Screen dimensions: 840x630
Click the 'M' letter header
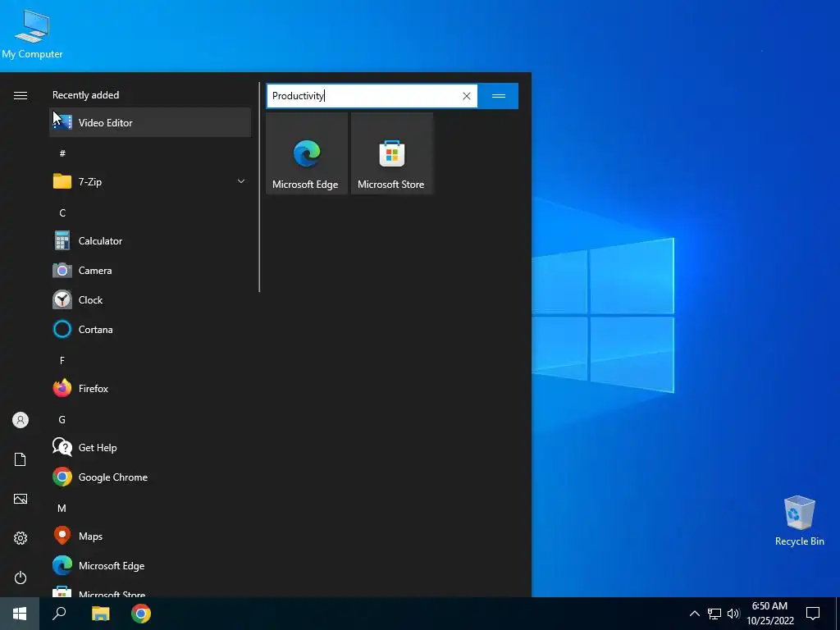pyautogui.click(x=62, y=508)
